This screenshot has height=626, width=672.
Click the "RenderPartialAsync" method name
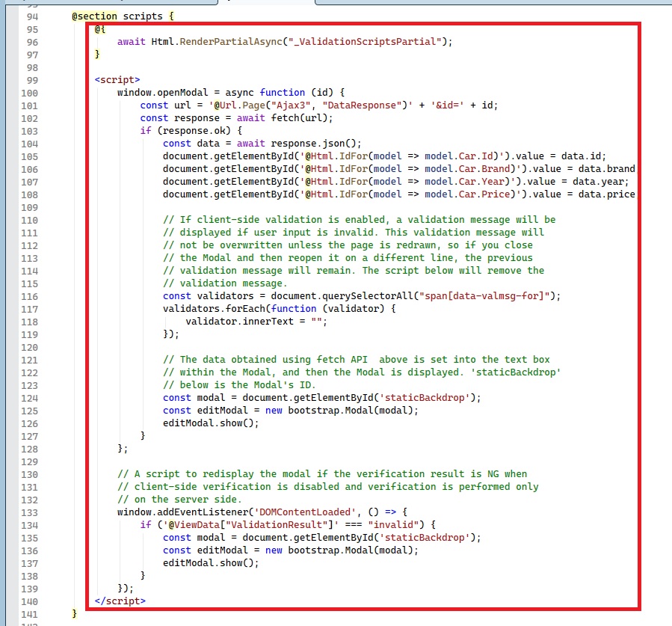[x=230, y=42]
